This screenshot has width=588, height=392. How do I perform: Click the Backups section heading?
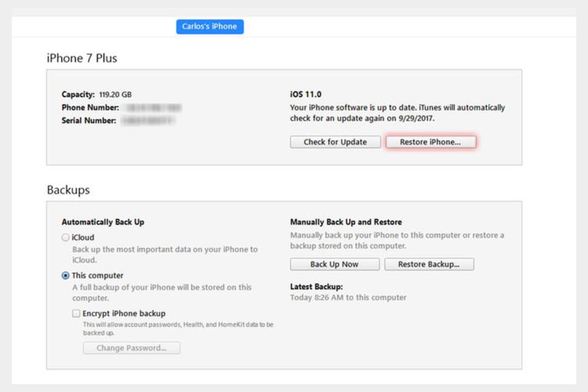(x=68, y=190)
